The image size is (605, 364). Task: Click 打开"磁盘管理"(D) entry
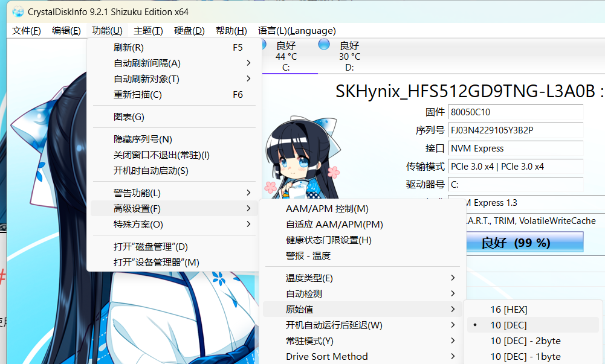174,246
